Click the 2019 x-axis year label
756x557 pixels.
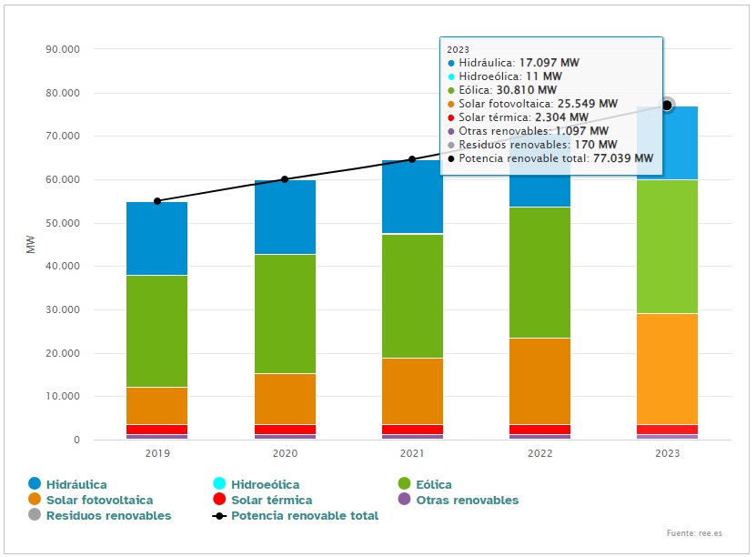157,453
